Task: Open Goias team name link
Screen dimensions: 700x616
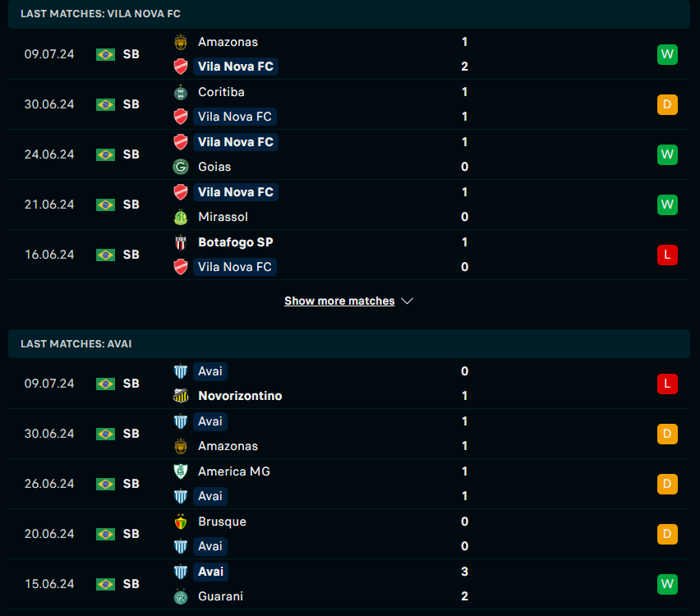Action: click(214, 167)
